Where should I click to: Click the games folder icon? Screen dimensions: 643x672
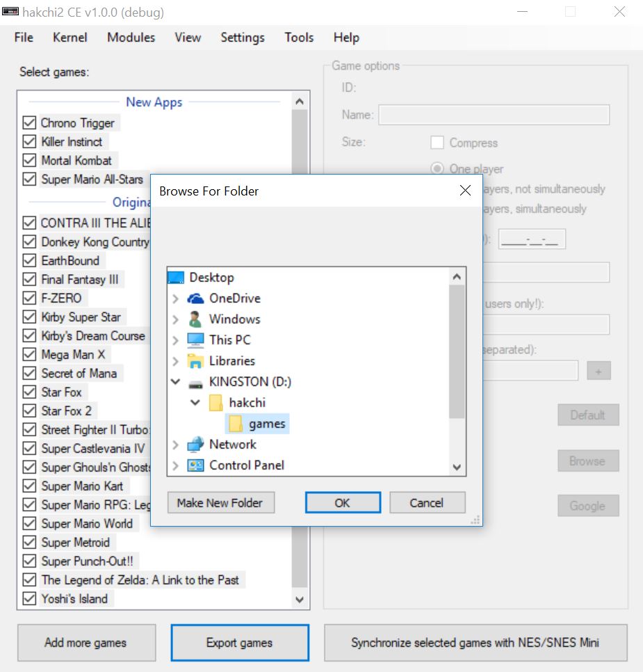tap(235, 424)
